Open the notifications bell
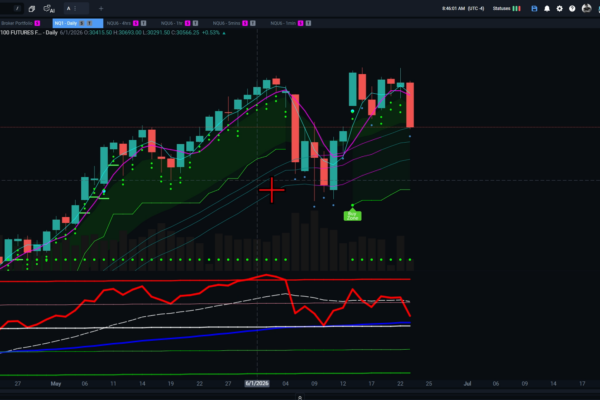Viewport: 600px width, 400px height. (547, 8)
